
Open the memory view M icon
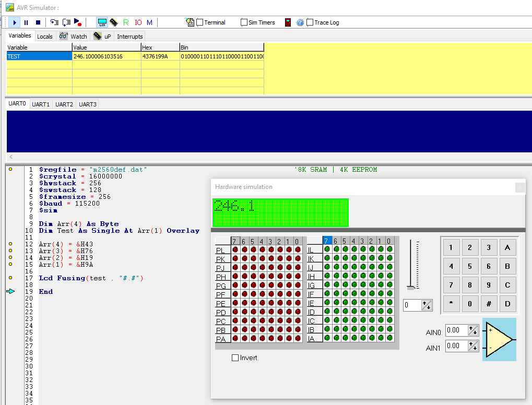point(150,22)
